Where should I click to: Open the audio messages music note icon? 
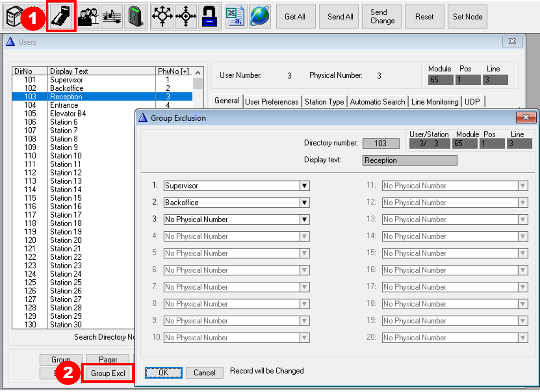click(x=112, y=17)
